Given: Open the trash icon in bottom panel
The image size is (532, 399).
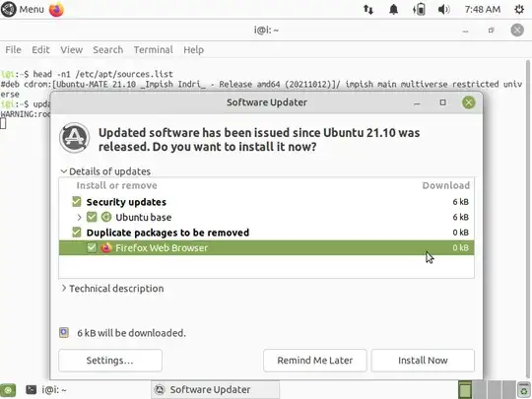Looking at the screenshot, I should [524, 390].
